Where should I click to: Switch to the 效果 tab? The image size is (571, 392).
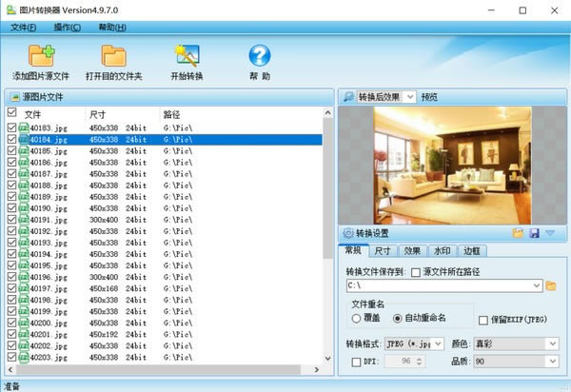point(412,251)
